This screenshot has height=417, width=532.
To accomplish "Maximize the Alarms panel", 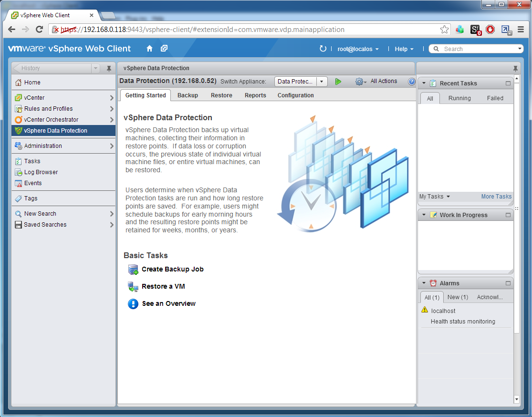I will (508, 283).
